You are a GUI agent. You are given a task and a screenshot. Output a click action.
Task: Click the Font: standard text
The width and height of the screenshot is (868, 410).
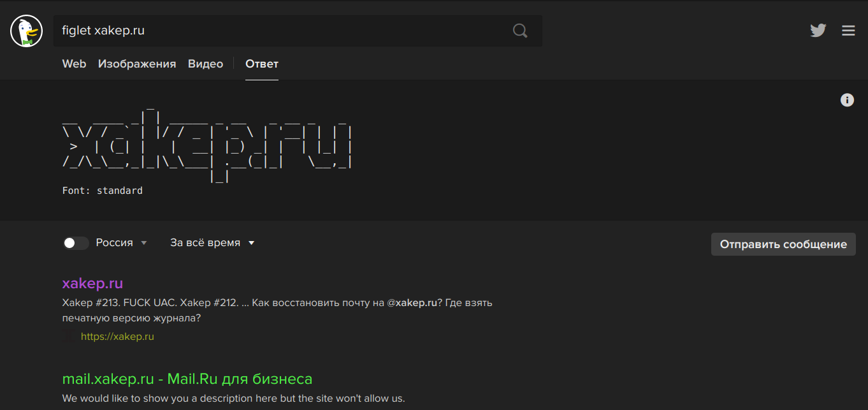pyautogui.click(x=103, y=191)
